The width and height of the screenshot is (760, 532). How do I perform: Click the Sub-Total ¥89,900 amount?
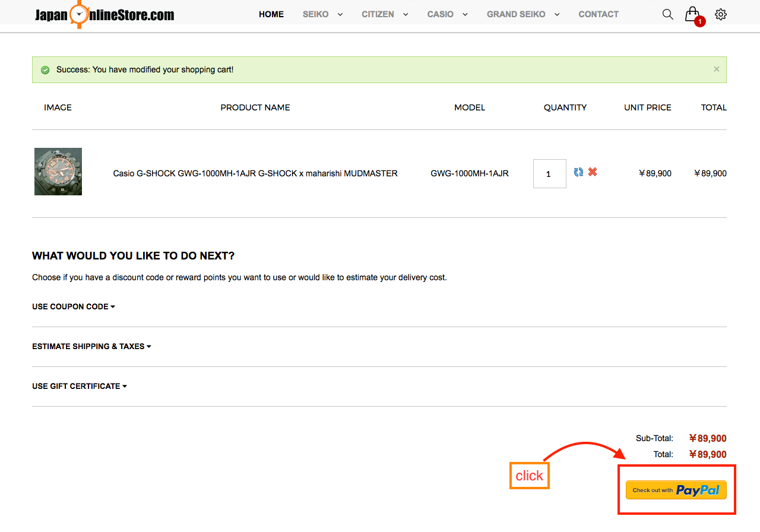(x=708, y=438)
